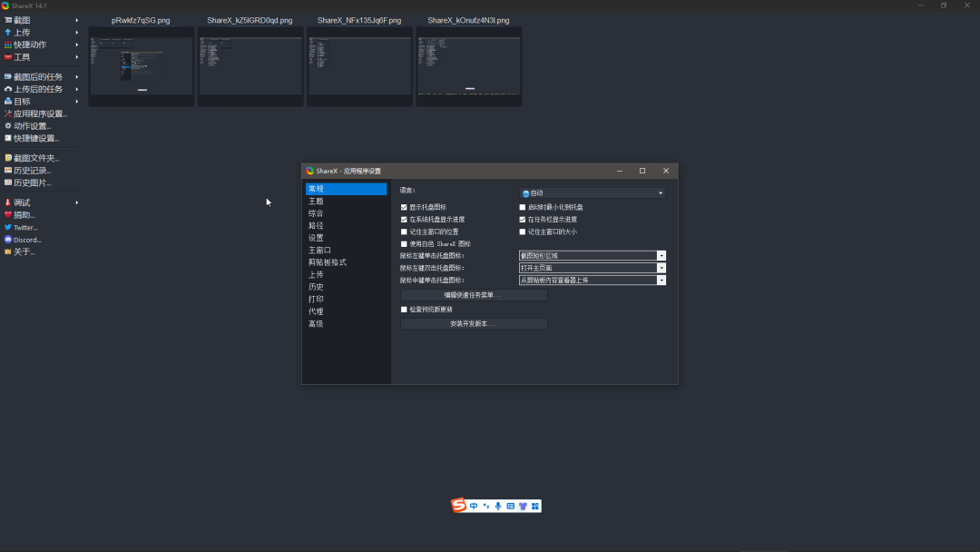This screenshot has height=552, width=980.
Task: Switch to the 历史 settings tab
Action: click(347, 287)
